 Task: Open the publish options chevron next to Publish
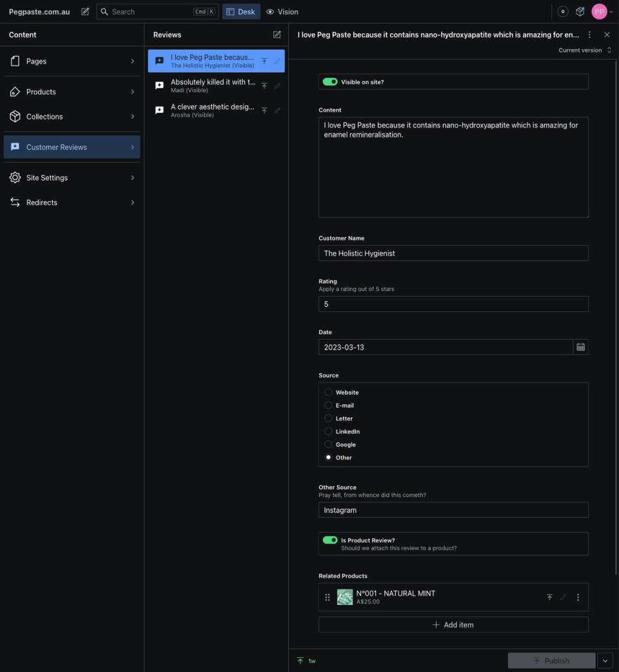[x=605, y=660]
